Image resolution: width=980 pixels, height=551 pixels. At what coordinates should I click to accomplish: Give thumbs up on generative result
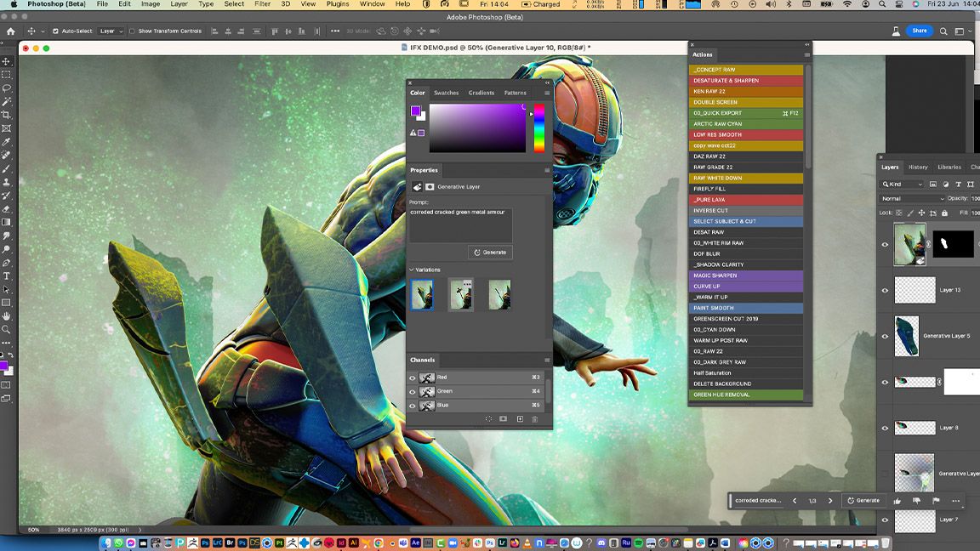click(897, 500)
